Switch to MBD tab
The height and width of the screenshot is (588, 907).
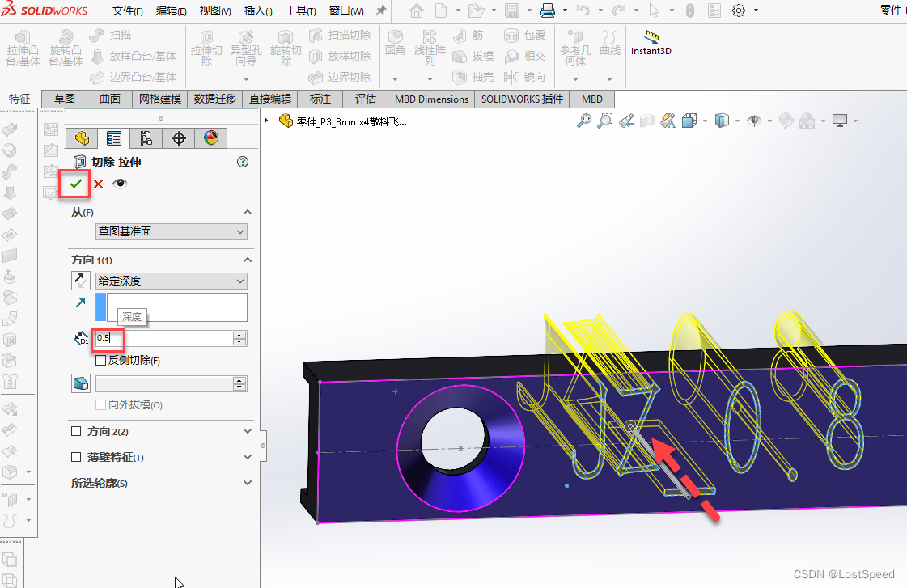point(592,99)
